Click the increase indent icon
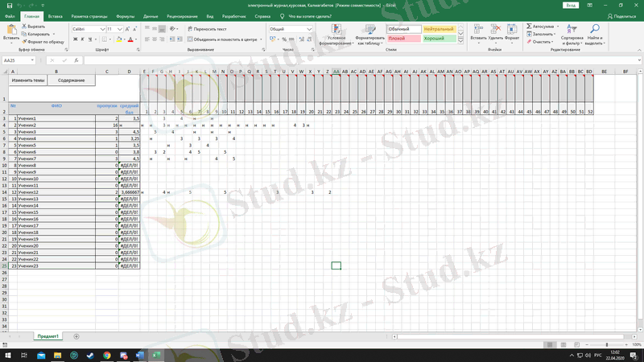 [180, 39]
